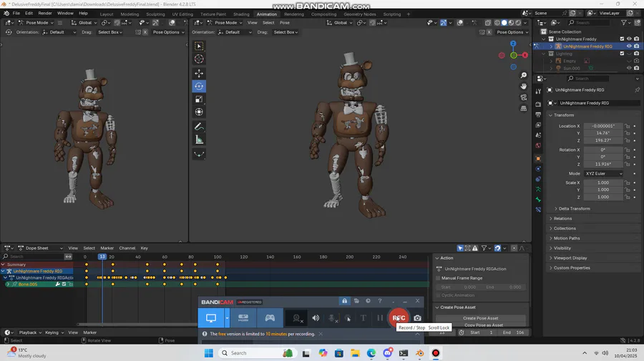Toggle Lighting collection checkbox in outliner
Screen dimensions: 644x361
(622, 54)
